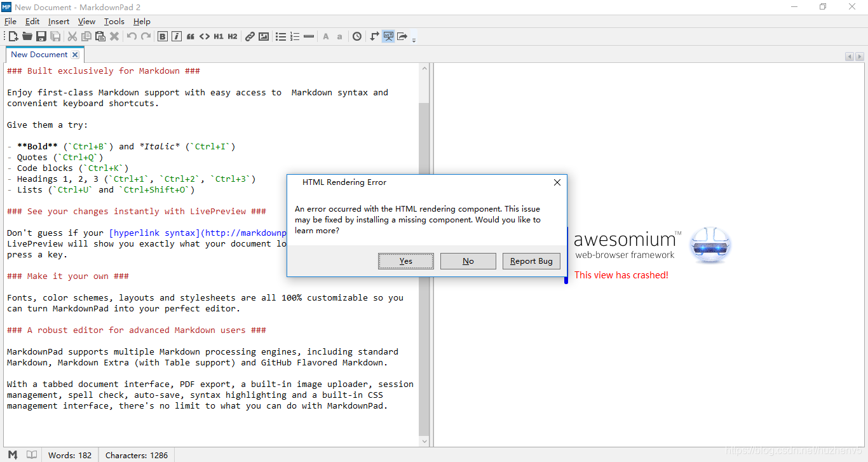Open the Help menu
The image size is (868, 462).
coord(142,22)
